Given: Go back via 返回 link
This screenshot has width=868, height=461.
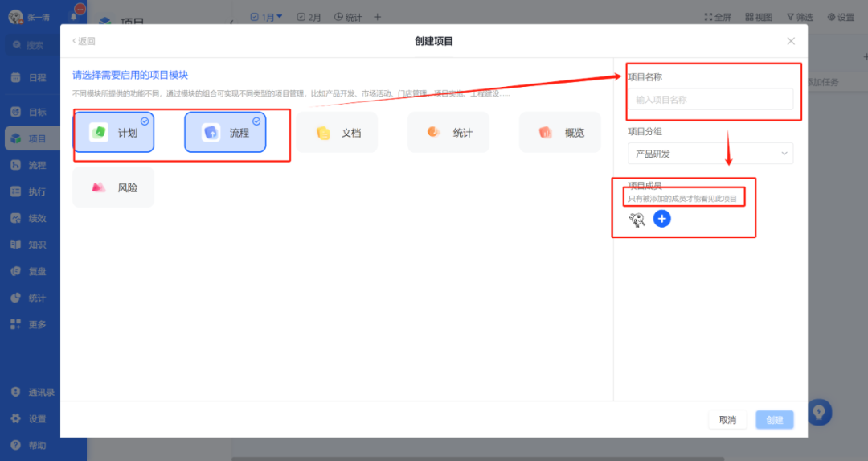Looking at the screenshot, I should click(84, 41).
